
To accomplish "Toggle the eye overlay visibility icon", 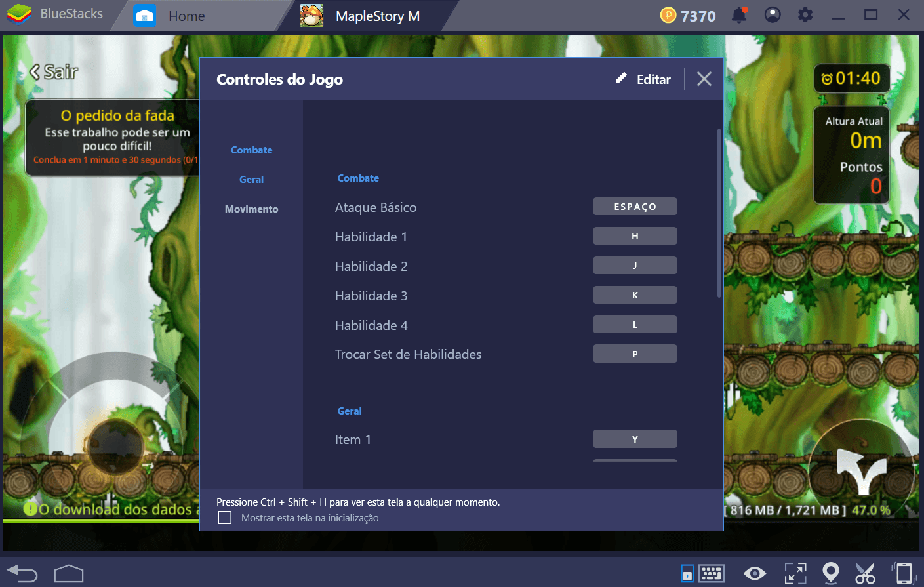I will (x=755, y=574).
